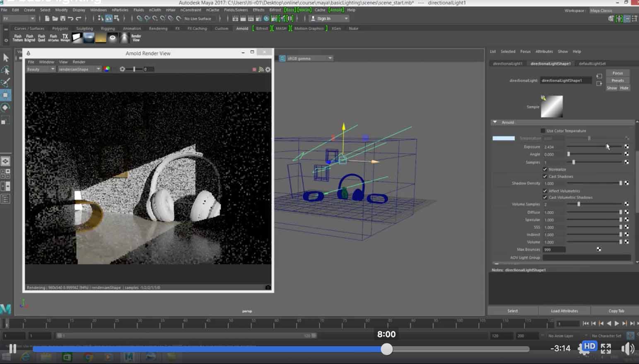Click the Presets button

(617, 81)
